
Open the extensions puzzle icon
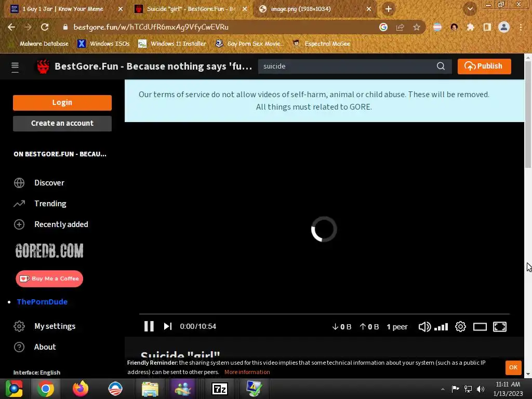tap(470, 27)
